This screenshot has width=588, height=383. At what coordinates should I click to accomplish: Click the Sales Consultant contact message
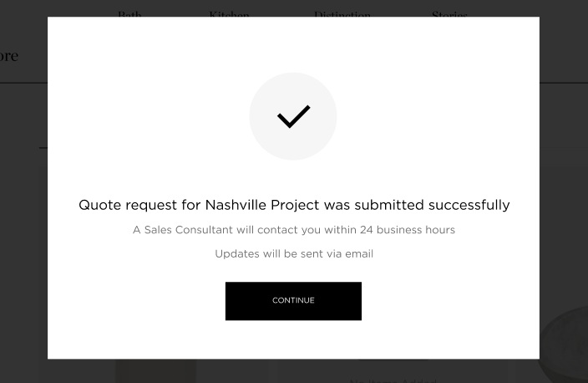point(293,230)
